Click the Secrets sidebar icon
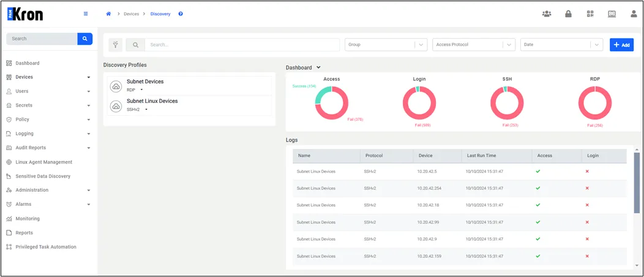The height and width of the screenshot is (277, 644). tap(9, 105)
